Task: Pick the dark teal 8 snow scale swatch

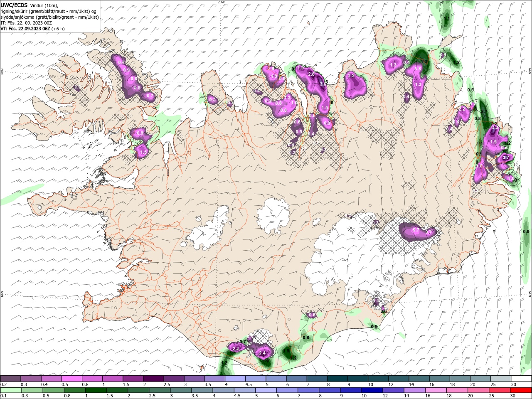Action: 337,379
